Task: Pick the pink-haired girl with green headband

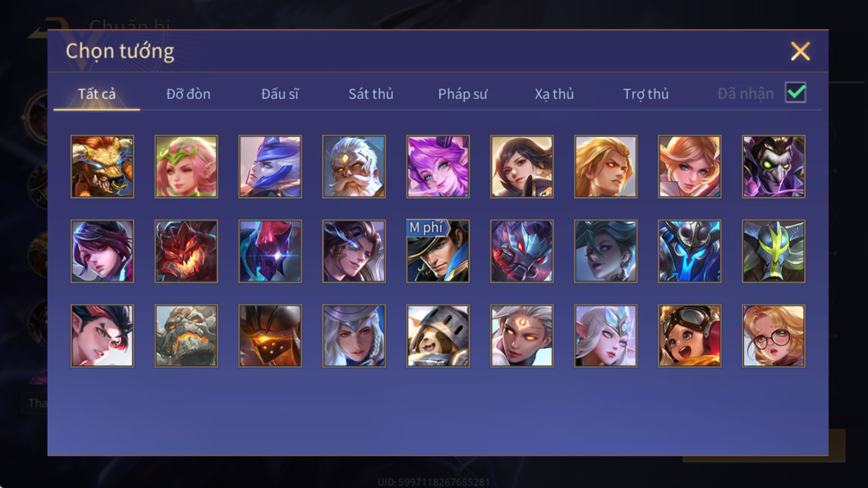Action: (x=186, y=166)
